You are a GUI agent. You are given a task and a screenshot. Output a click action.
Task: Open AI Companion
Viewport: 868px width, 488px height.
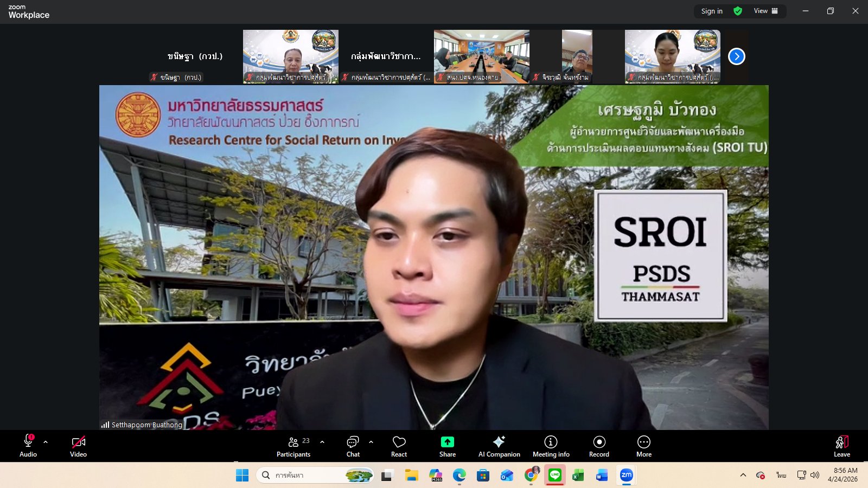click(x=499, y=446)
